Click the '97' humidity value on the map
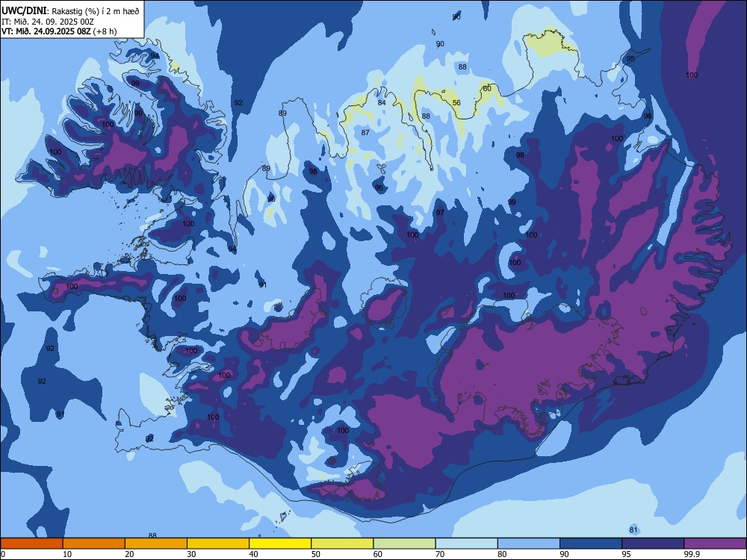The height and width of the screenshot is (560, 747). click(440, 212)
